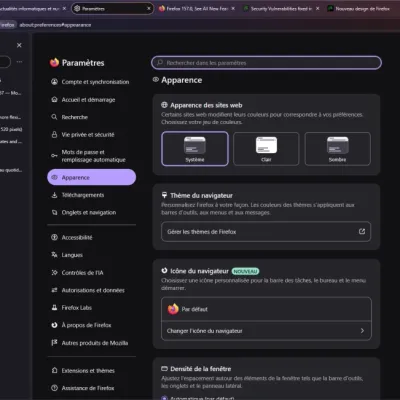The width and height of the screenshot is (400, 400).
Task: Focus the Rechercher dans les paramètres field
Action: [x=266, y=63]
